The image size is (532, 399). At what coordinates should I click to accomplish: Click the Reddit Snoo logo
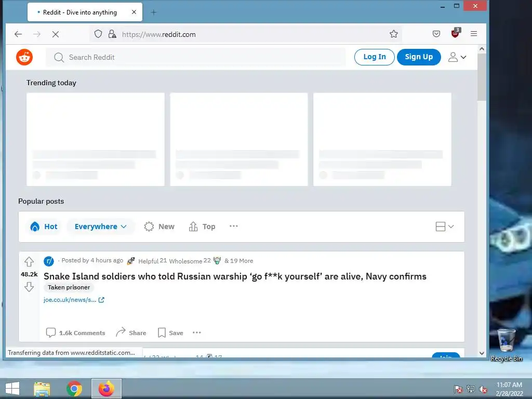[24, 57]
